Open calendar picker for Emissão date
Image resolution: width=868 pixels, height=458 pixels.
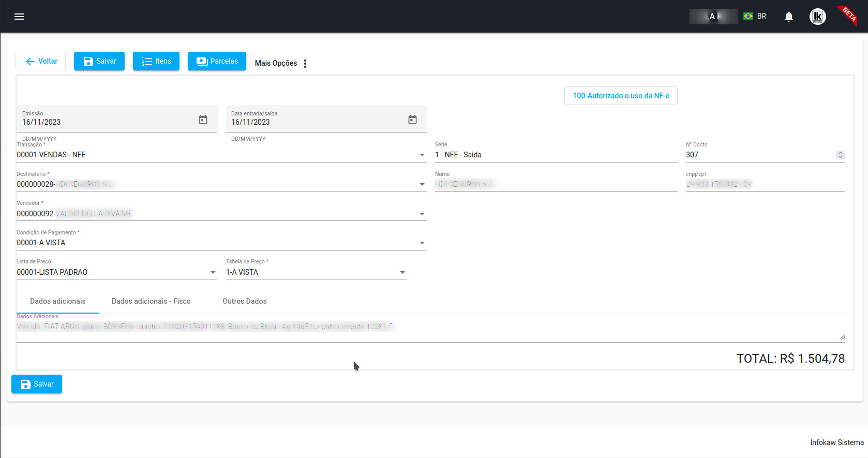[203, 120]
